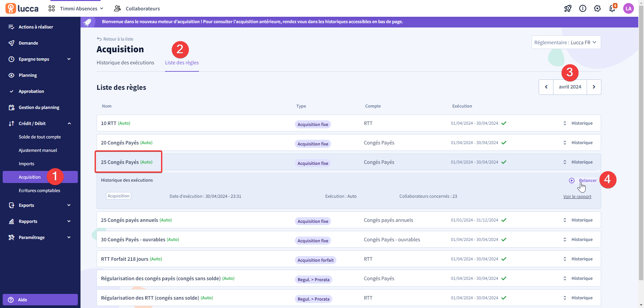Image resolution: width=644 pixels, height=308 pixels.
Task: Open the Réglementaire : Lucca FR dropdown
Action: (x=566, y=42)
